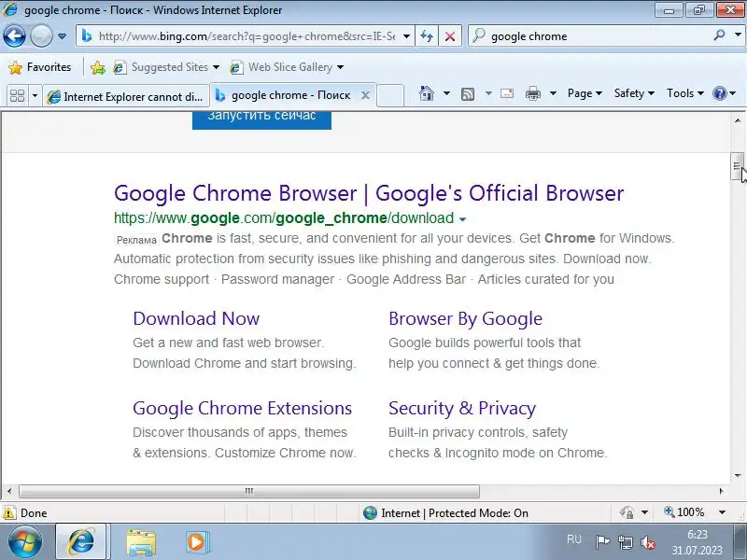Open Web Slice Gallery in favorites bar

click(x=287, y=67)
